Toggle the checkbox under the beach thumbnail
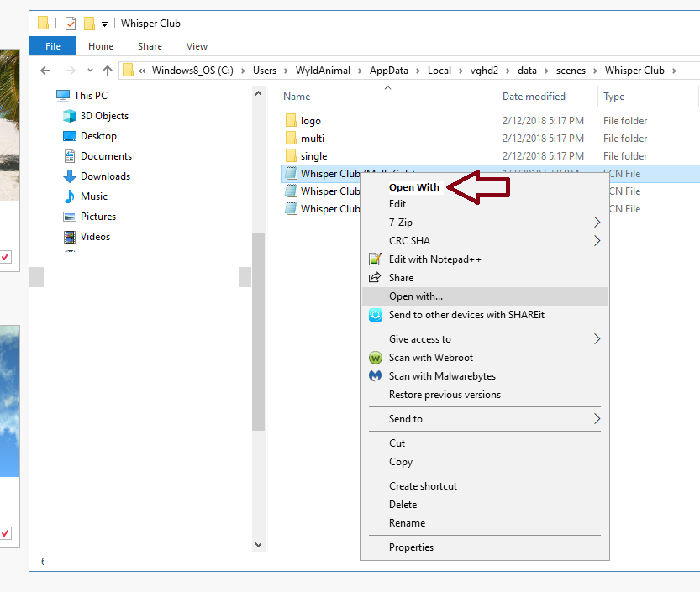The width and height of the screenshot is (700, 592). 5,257
